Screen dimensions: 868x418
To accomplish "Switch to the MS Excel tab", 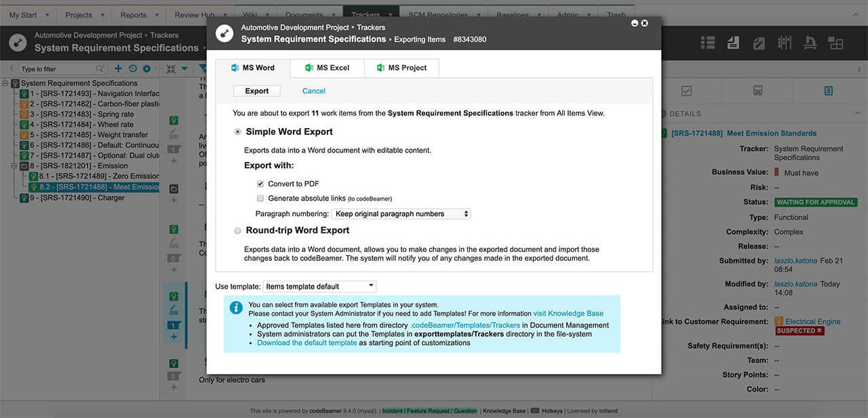I will pyautogui.click(x=327, y=68).
